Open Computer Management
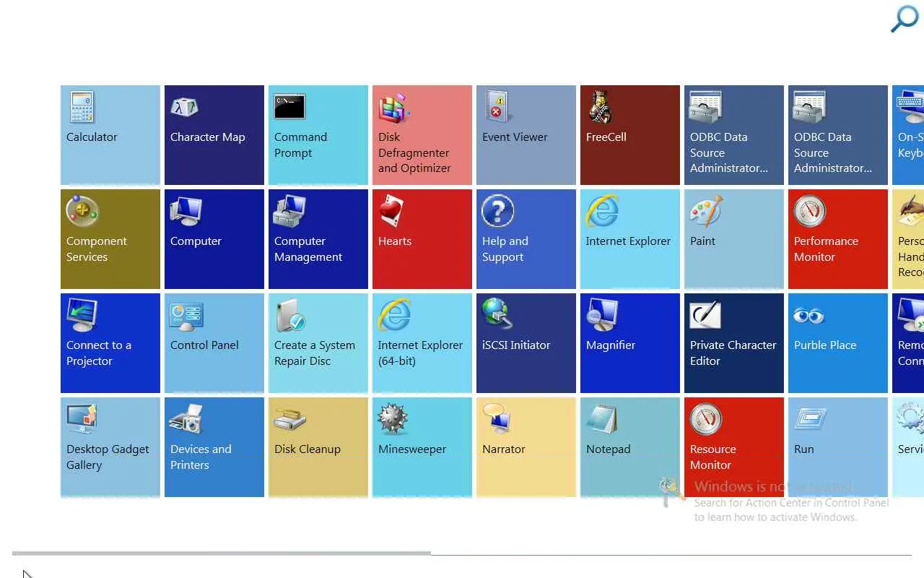 point(318,239)
